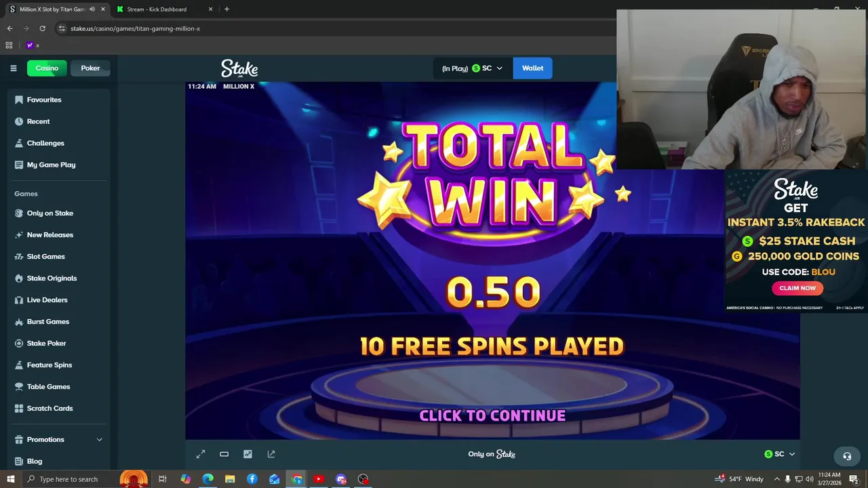Click the Challenges icon
The image size is (868, 488).
(19, 143)
